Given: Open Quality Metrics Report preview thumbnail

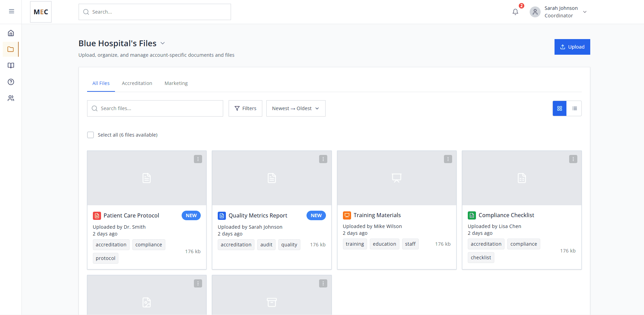Looking at the screenshot, I should tap(272, 178).
